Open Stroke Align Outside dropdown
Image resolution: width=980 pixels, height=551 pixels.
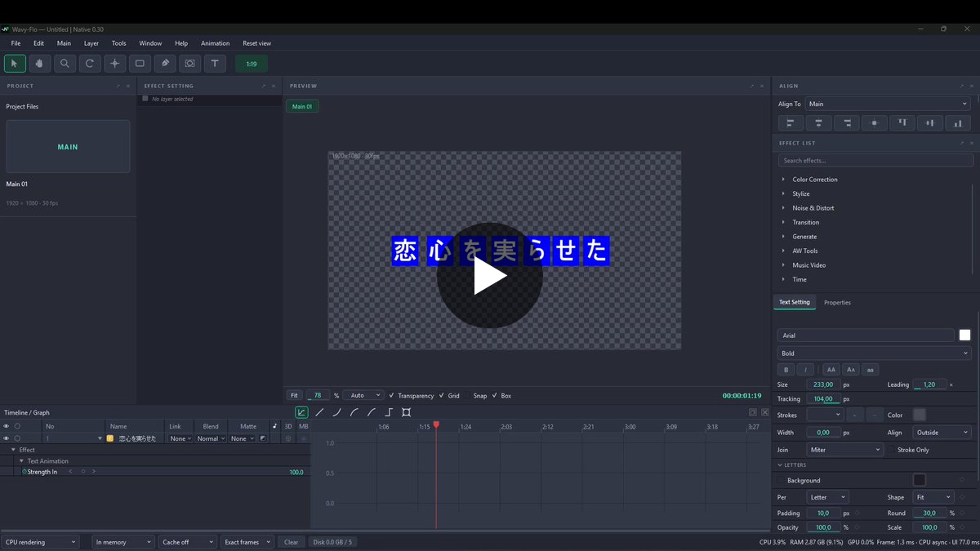[942, 433]
